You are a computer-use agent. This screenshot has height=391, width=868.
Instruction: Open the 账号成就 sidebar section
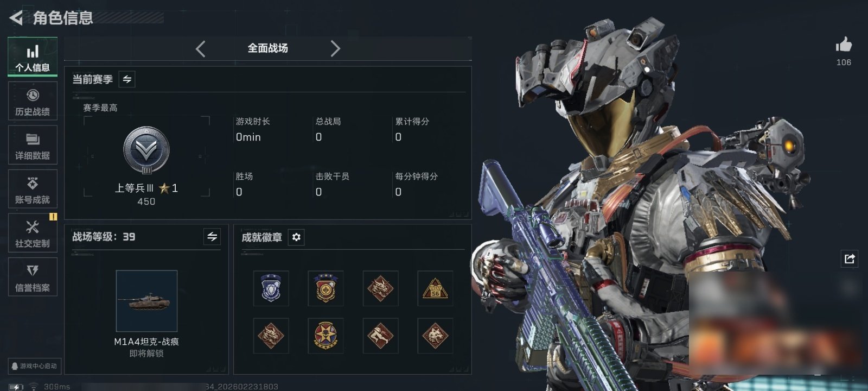click(33, 190)
